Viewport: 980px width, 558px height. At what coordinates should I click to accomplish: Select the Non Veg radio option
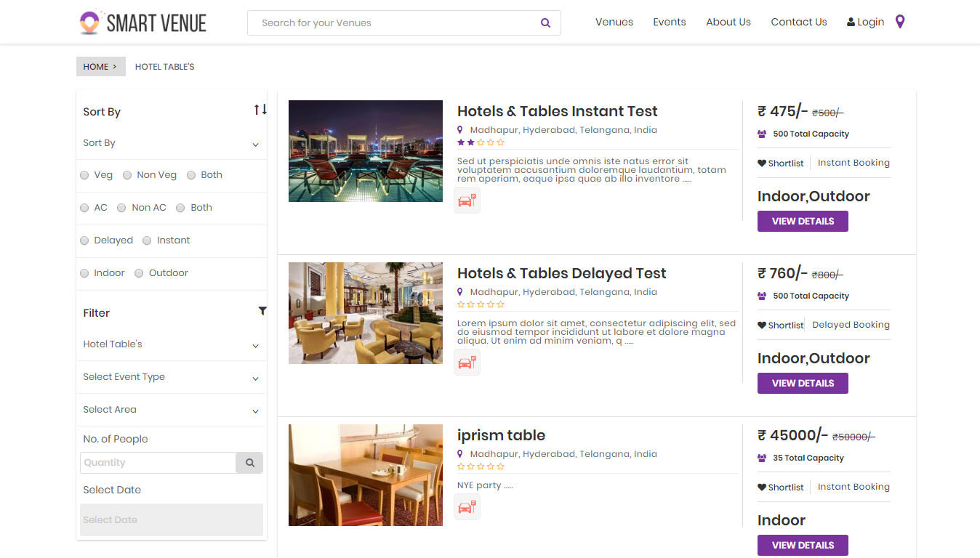[127, 175]
